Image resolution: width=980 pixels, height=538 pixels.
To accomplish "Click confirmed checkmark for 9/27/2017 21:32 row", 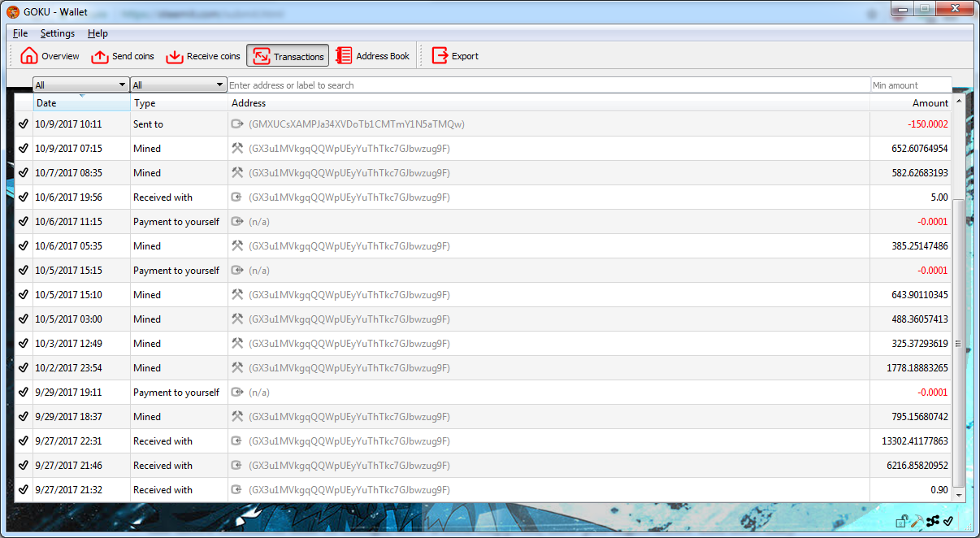I will click(24, 490).
